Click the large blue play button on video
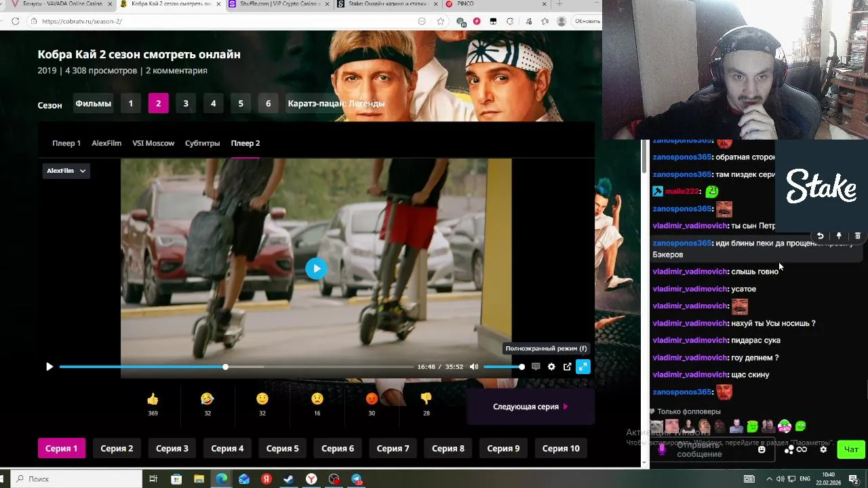The image size is (868, 488). (x=316, y=268)
